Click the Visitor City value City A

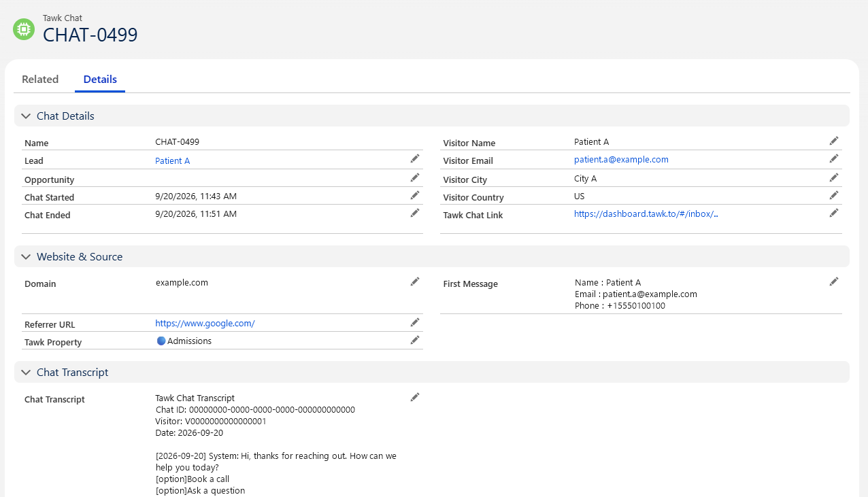(x=585, y=179)
